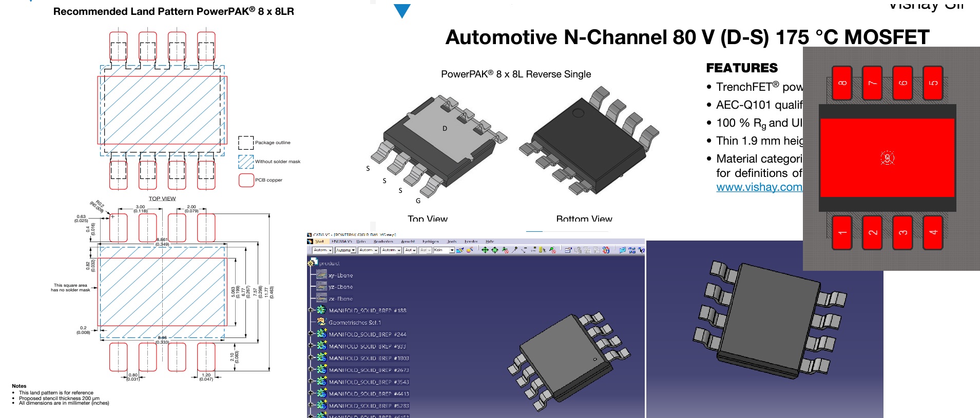
Task: Click the Without solder mask legend swatch
Action: [x=246, y=162]
